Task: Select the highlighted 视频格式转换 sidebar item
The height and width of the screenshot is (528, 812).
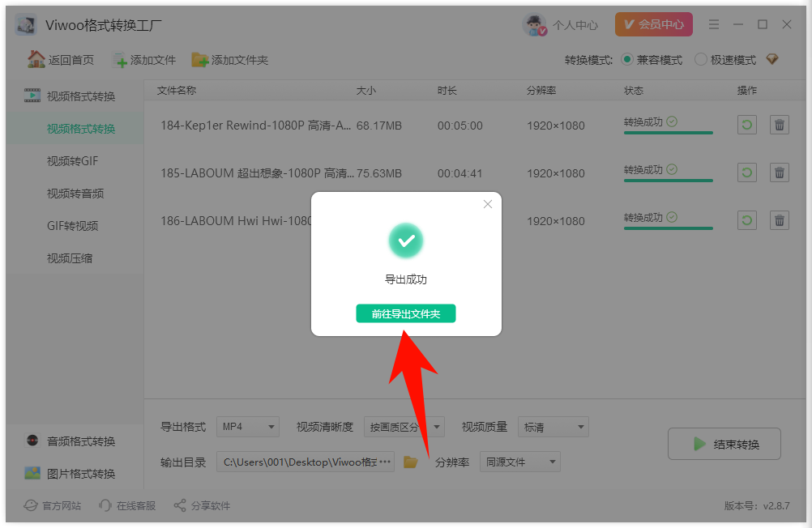Action: [75, 129]
